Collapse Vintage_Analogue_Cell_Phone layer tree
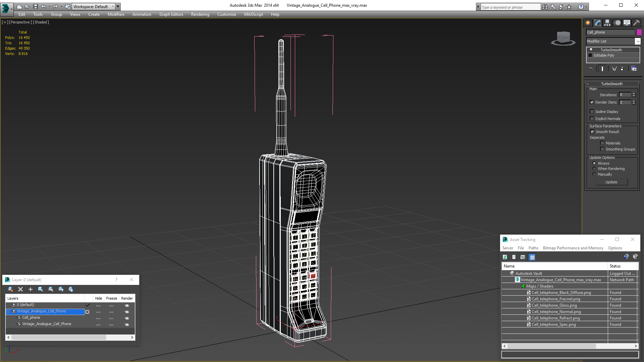 [8, 311]
